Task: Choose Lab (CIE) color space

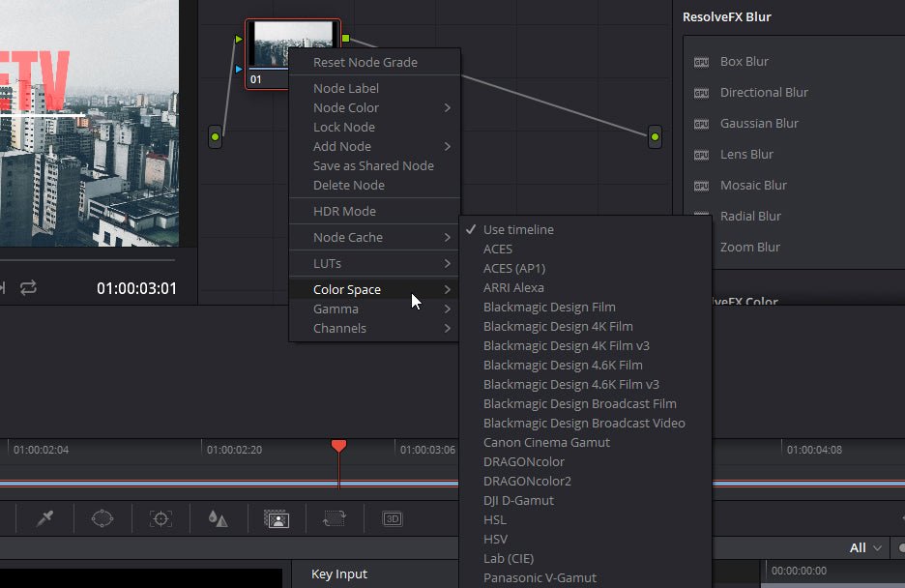Action: click(585, 558)
